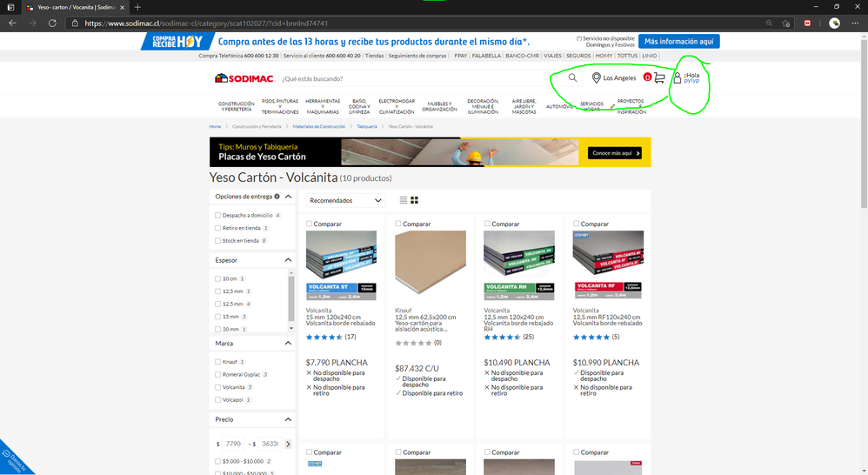Click Más información aquí button
This screenshot has width=868, height=475.
click(x=678, y=42)
